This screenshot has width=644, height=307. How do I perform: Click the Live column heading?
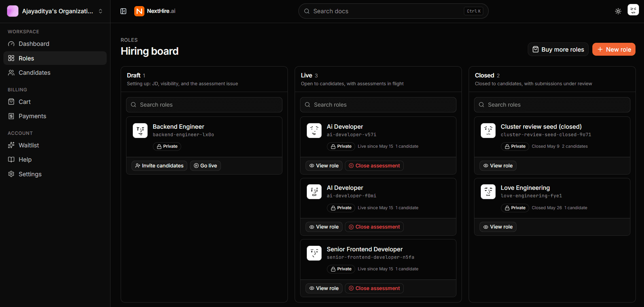point(307,75)
